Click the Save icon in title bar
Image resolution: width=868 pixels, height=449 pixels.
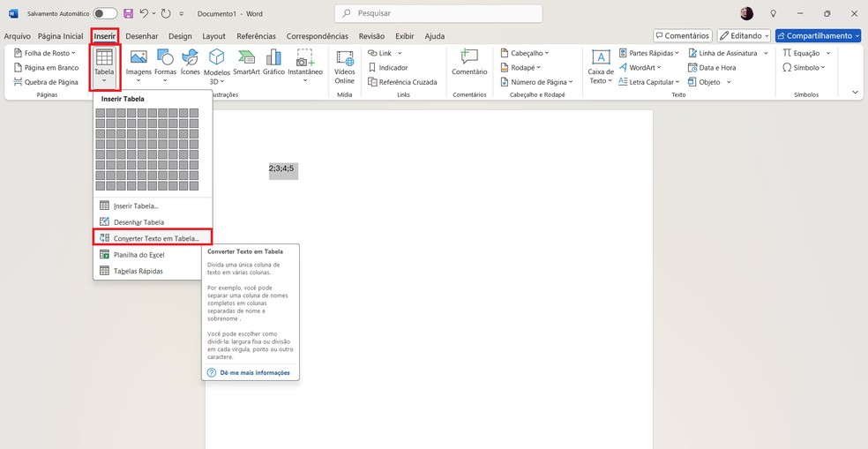click(129, 14)
